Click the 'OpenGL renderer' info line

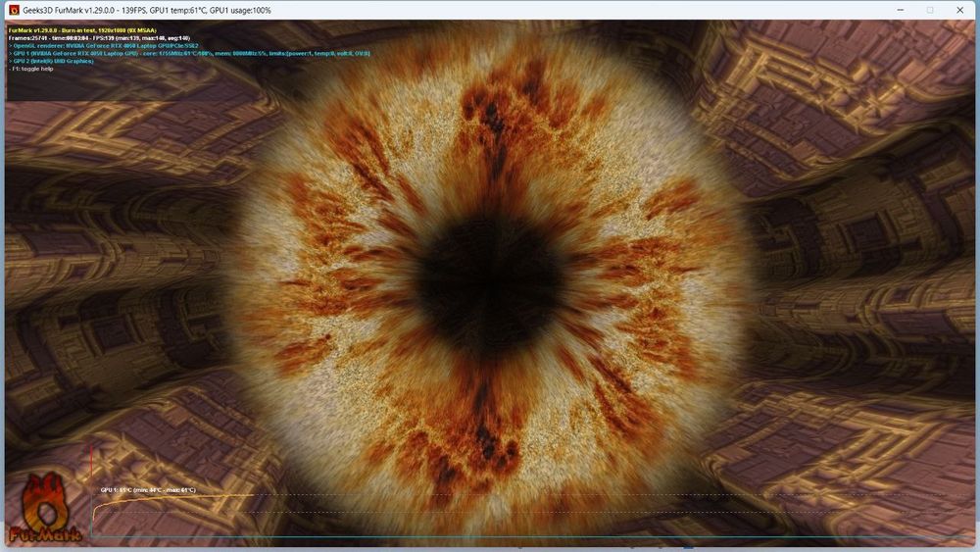(104, 46)
